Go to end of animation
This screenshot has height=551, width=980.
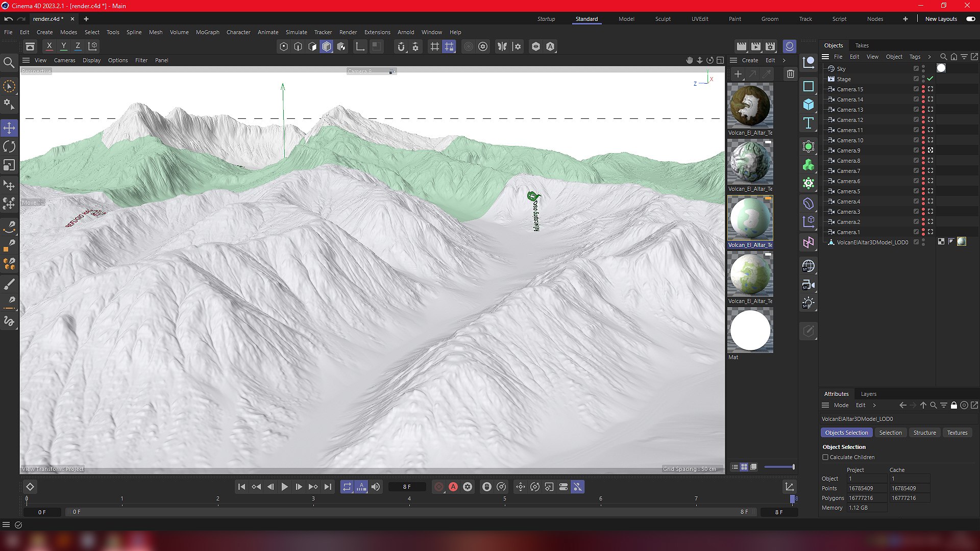pos(328,487)
